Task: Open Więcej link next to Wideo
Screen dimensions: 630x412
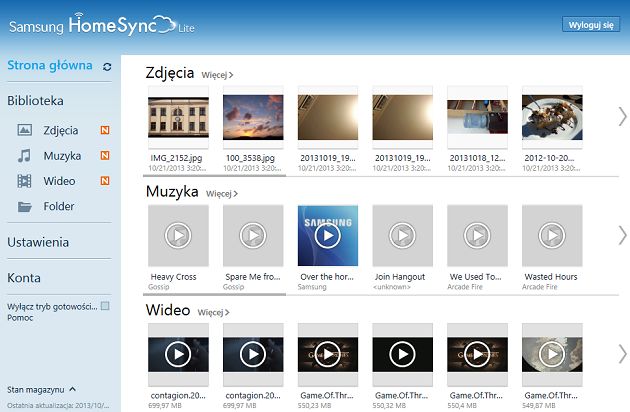Action: pyautogui.click(x=213, y=312)
